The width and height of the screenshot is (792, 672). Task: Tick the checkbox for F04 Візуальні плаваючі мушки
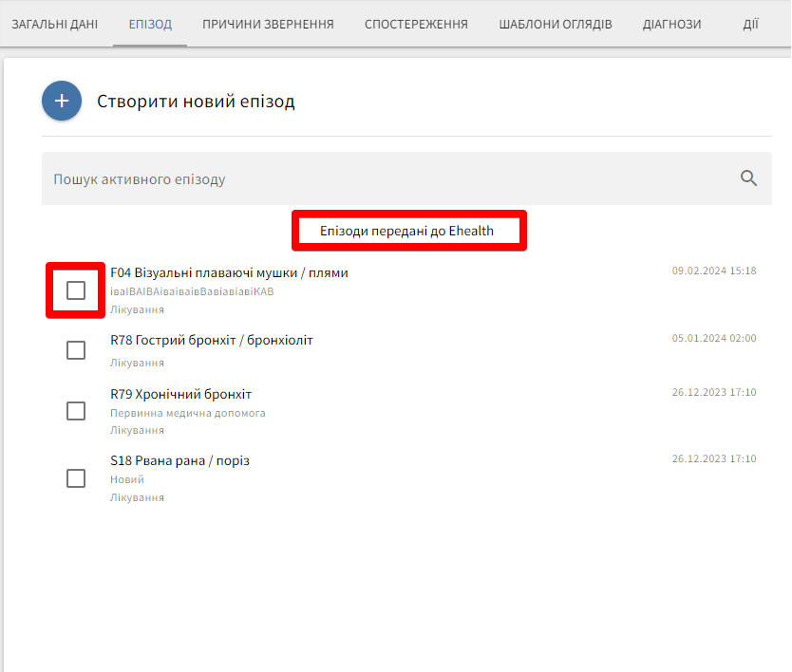point(76,290)
